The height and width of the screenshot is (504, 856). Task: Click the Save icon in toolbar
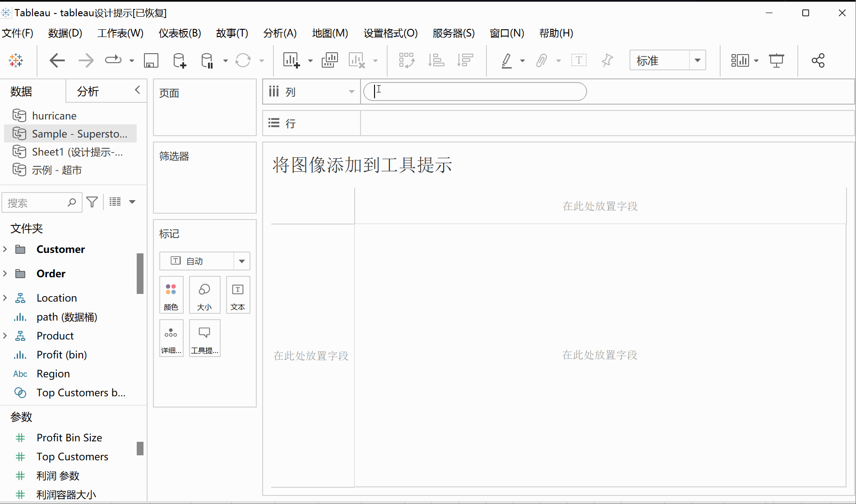tap(151, 60)
